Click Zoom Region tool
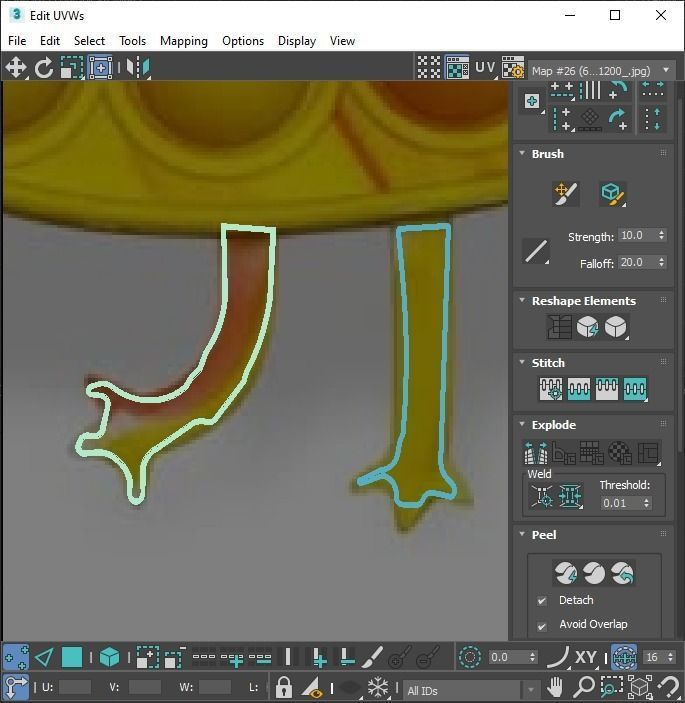The image size is (685, 703). pyautogui.click(x=611, y=686)
